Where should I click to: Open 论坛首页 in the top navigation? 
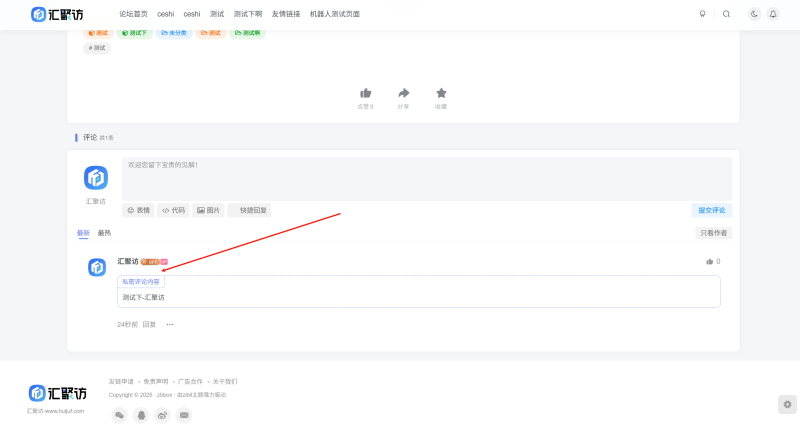point(133,14)
